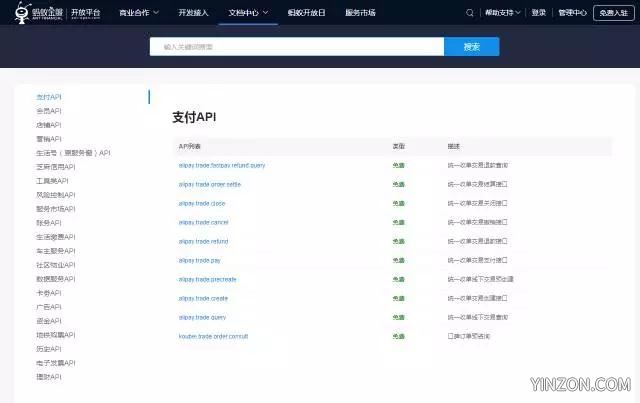Click the 类型 column header
The height and width of the screenshot is (403, 640).
398,146
